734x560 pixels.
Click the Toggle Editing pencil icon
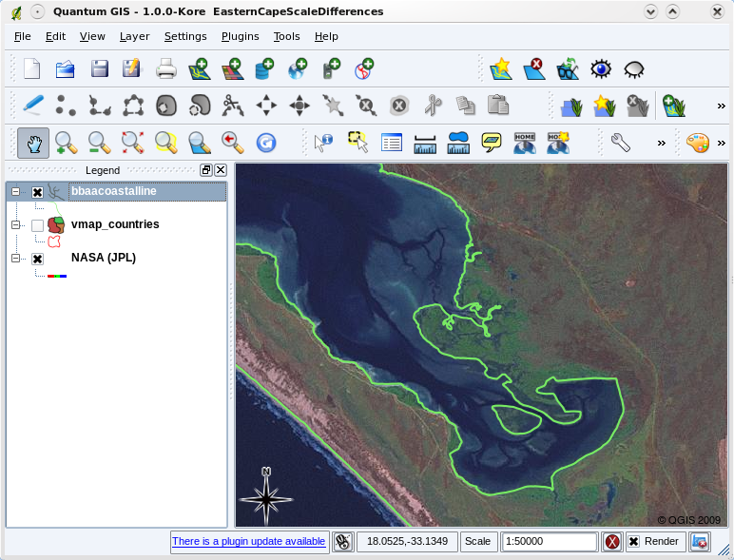(x=33, y=105)
